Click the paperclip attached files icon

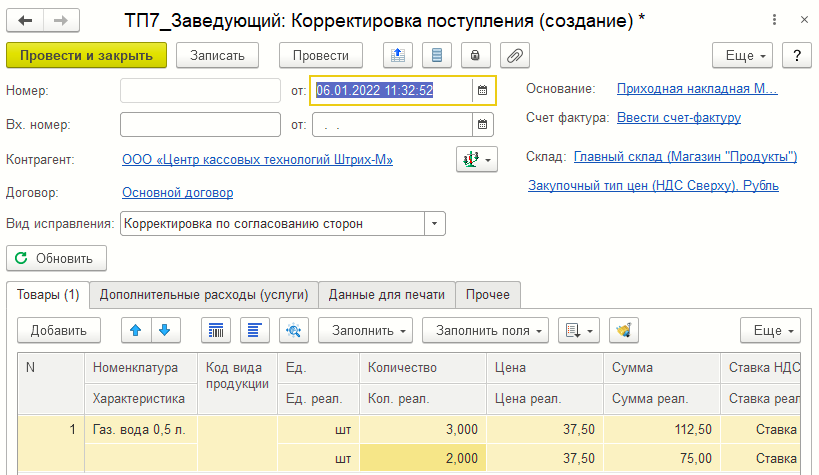coord(514,55)
